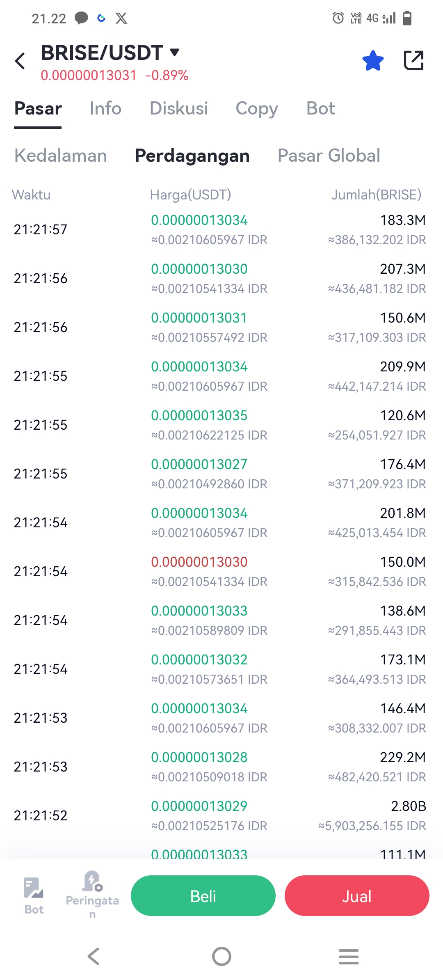Open the Pasar Global sub-tab

pos(329,156)
